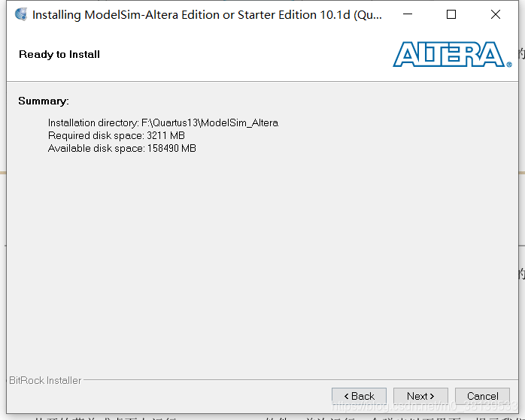Proceed with Next to start installation
Viewport: 525px width, 420px height.
click(x=420, y=396)
